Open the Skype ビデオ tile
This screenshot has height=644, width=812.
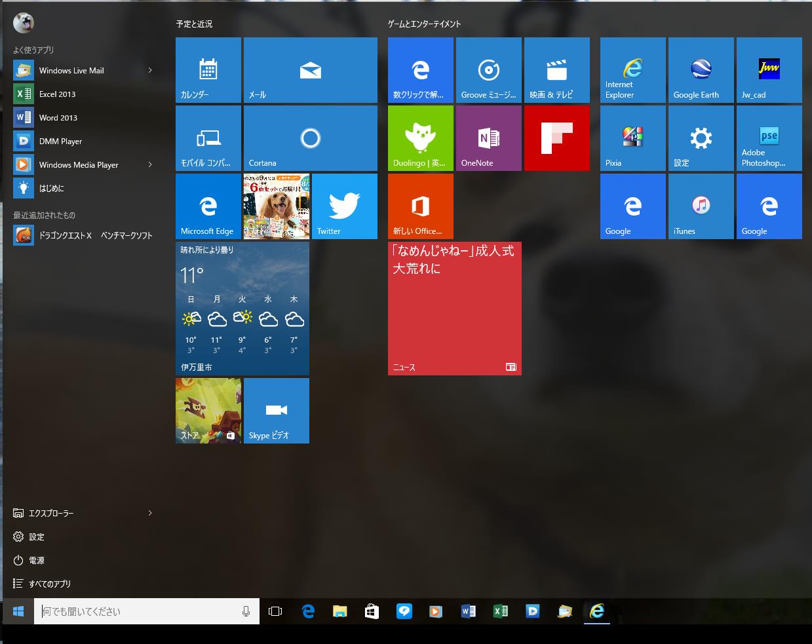click(x=277, y=411)
